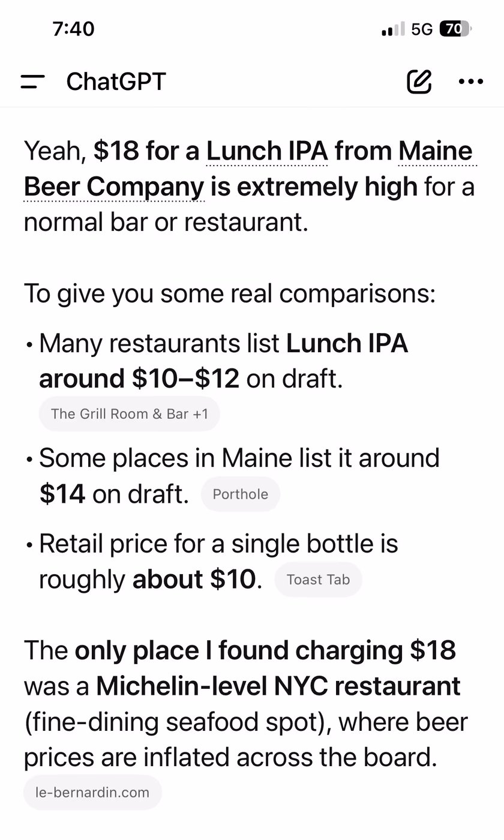Tap the underlined Lunch IPA entity link
The image size is (504, 840).
[x=267, y=151]
